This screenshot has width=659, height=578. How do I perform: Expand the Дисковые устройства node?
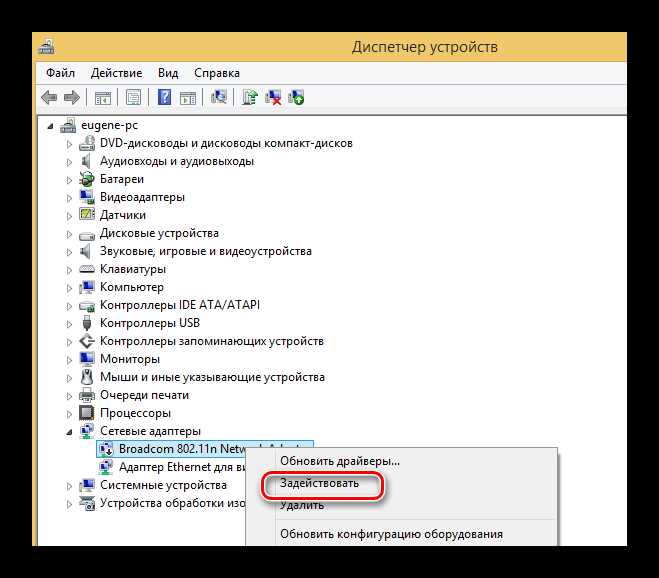pos(69,234)
